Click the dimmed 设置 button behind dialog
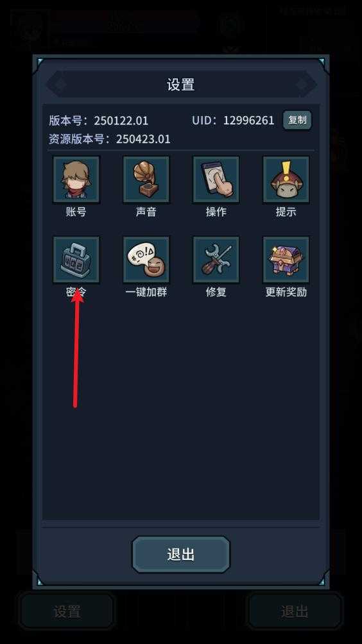This screenshot has width=362, height=644. point(67,611)
